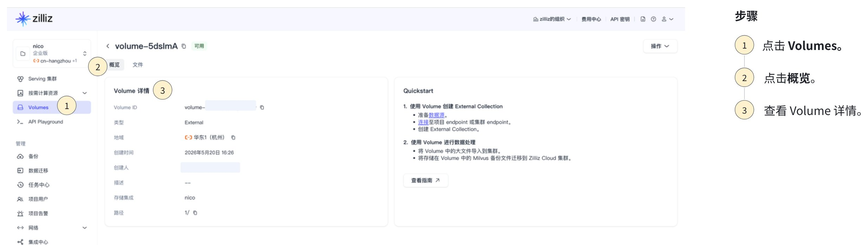Click the 可用 status badge
Screen dimensions: 868x252
tap(199, 46)
